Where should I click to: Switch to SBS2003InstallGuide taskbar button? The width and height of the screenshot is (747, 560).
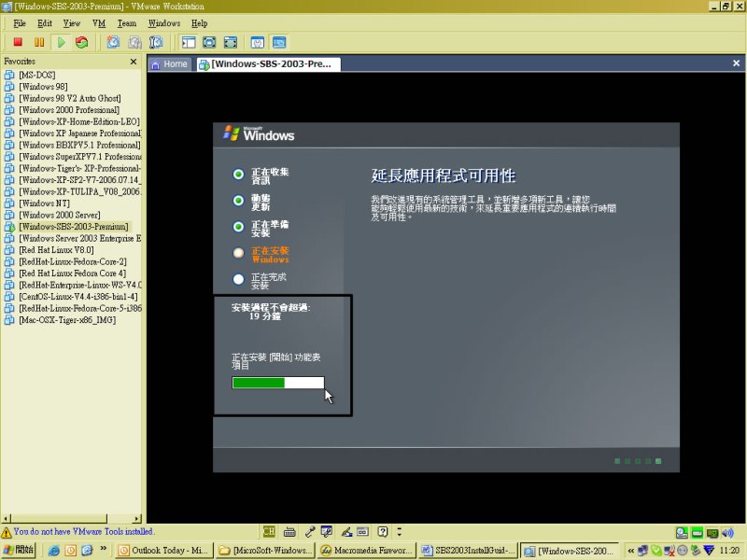click(x=469, y=551)
